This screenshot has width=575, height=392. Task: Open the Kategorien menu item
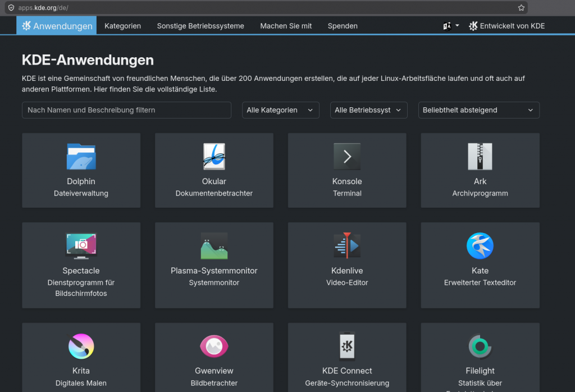coord(122,26)
